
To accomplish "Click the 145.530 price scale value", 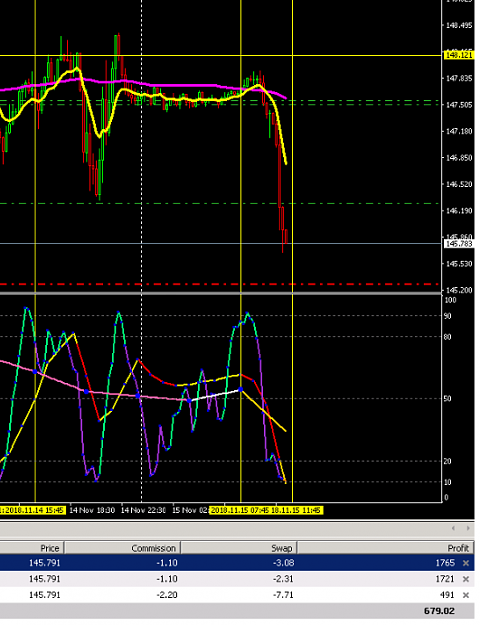I will click(459, 264).
